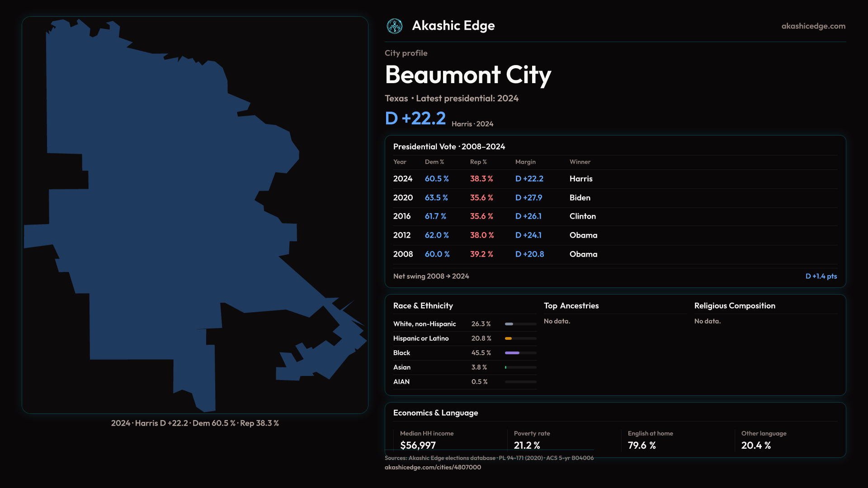This screenshot has height=488, width=868.
Task: Click the Net swing D +1.4 pts value
Action: click(821, 276)
